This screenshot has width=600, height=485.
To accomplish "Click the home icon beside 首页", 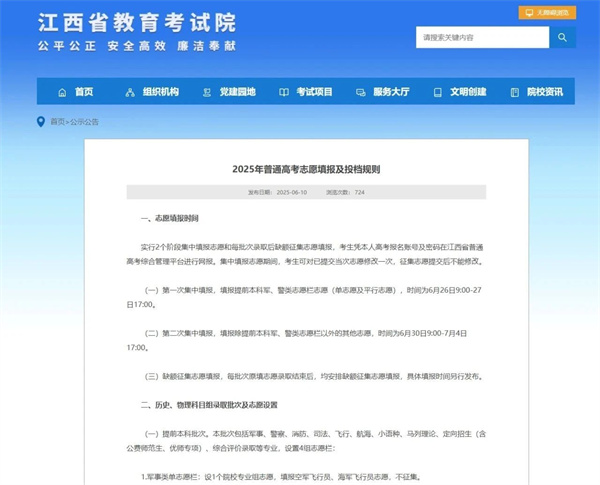I will pyautogui.click(x=62, y=92).
